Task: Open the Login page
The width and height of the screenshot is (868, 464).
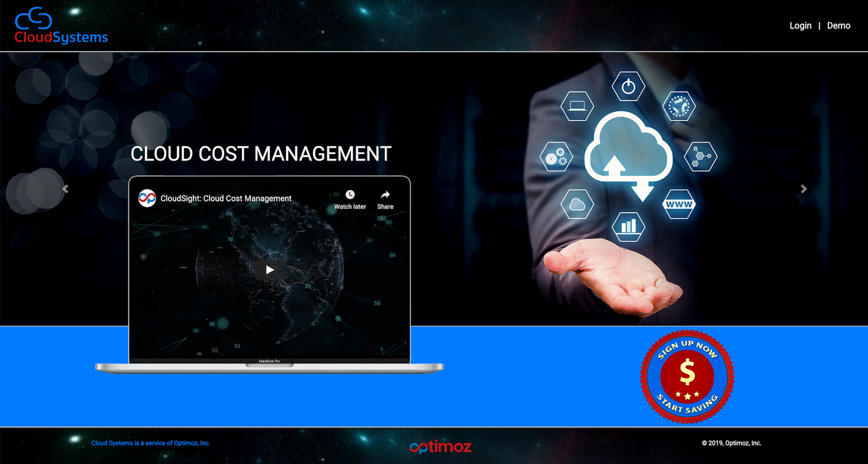Action: 800,25
